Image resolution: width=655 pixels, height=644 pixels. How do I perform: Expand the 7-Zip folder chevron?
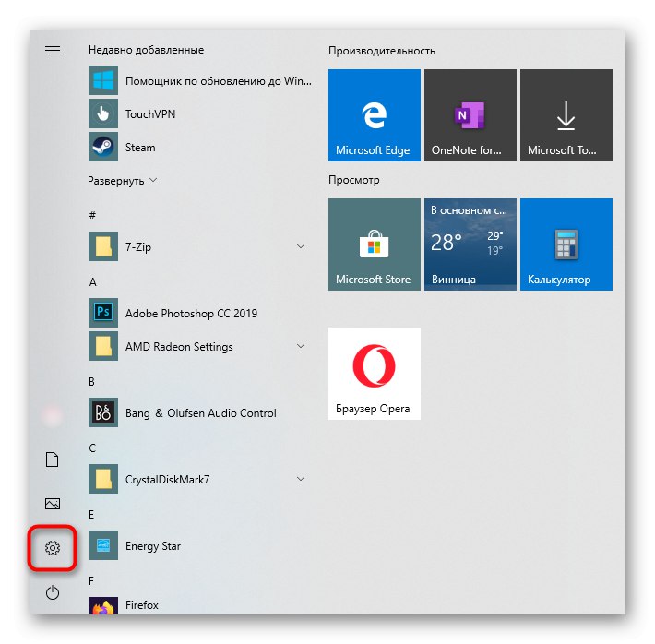tap(301, 246)
